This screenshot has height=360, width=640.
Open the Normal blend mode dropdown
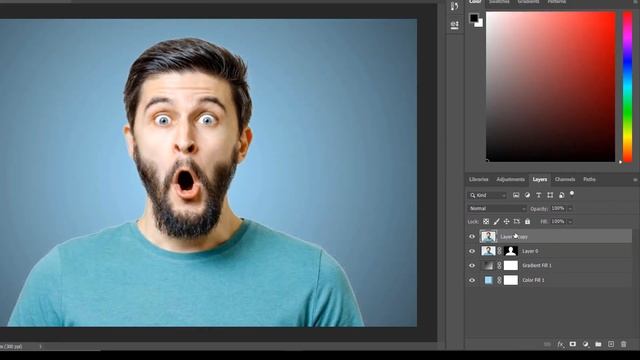[x=497, y=209]
